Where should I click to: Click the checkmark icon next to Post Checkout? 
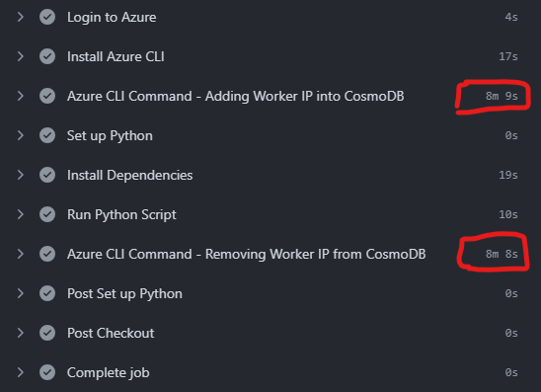(x=47, y=333)
